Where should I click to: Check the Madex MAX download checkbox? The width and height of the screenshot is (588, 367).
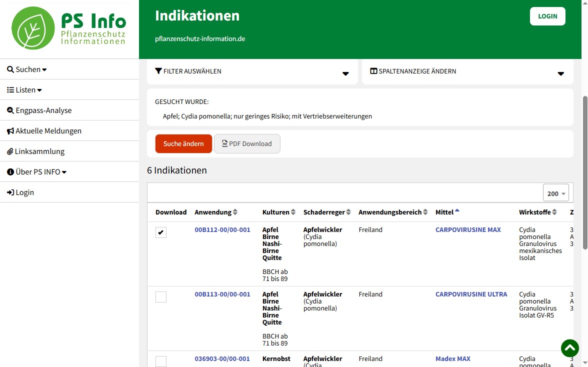pyautogui.click(x=161, y=361)
